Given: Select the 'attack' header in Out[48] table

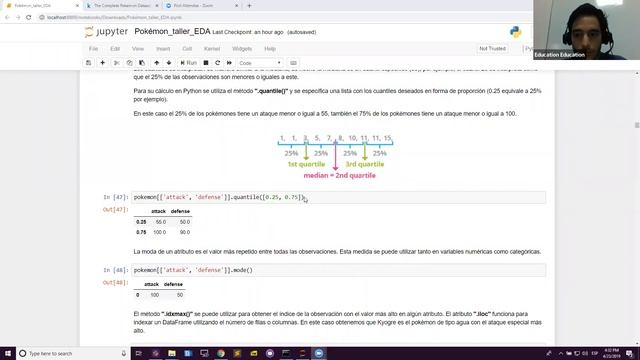Looking at the screenshot, I should tap(151, 284).
